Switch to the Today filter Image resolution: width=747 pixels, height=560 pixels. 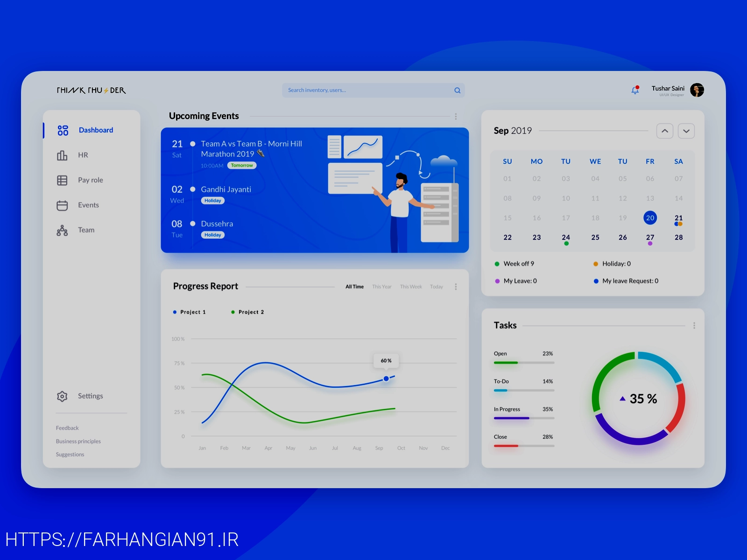(x=437, y=287)
